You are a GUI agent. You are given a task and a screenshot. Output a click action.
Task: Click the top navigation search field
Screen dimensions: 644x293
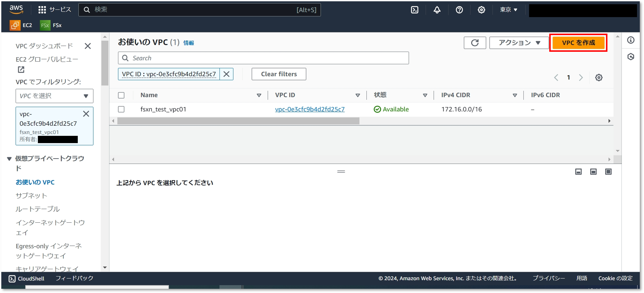coord(199,9)
